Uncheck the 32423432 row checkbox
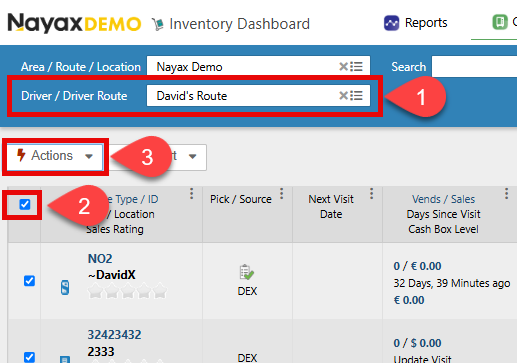This screenshot has width=517, height=363. click(29, 357)
